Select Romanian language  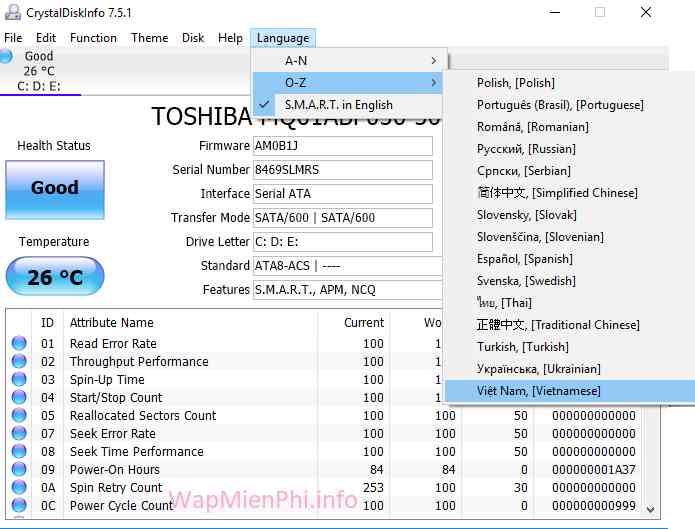570,127
